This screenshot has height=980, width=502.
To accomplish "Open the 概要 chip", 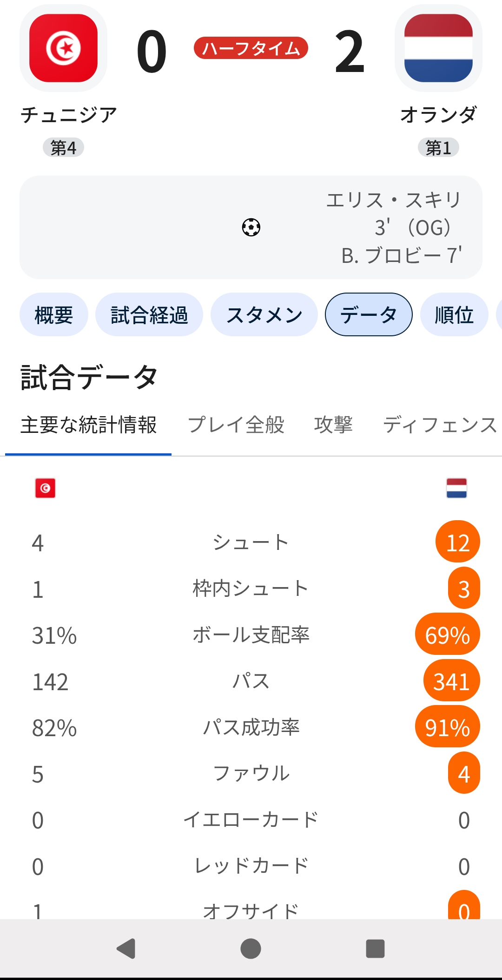I will pos(54,314).
